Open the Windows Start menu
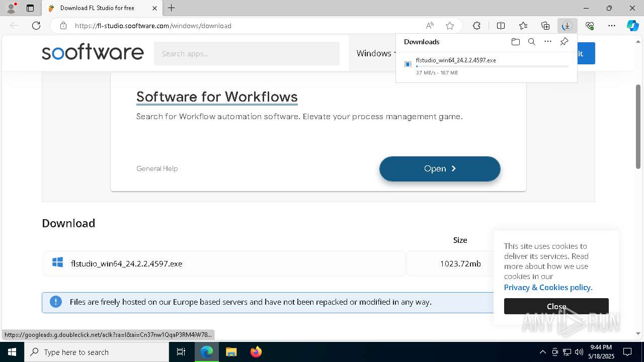644x362 pixels. [x=12, y=352]
